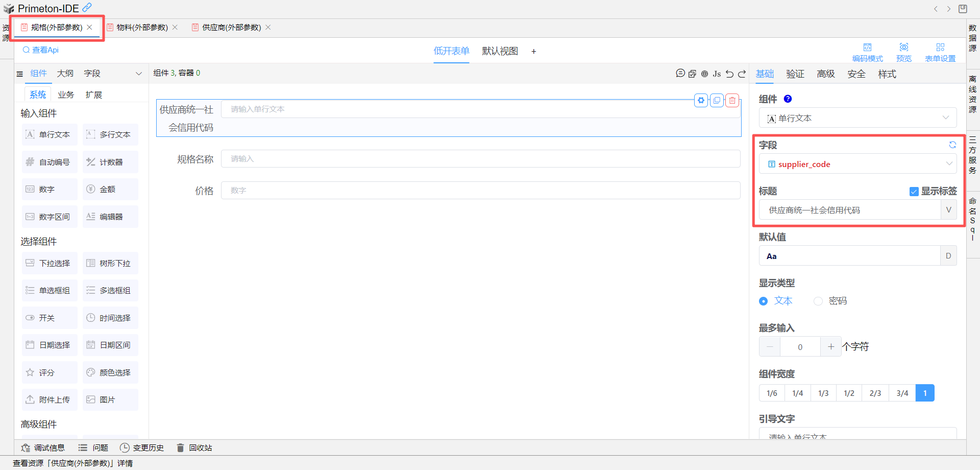This screenshot has width=980, height=470.
Task: Expand the left panel tabs chevron
Action: (x=138, y=74)
